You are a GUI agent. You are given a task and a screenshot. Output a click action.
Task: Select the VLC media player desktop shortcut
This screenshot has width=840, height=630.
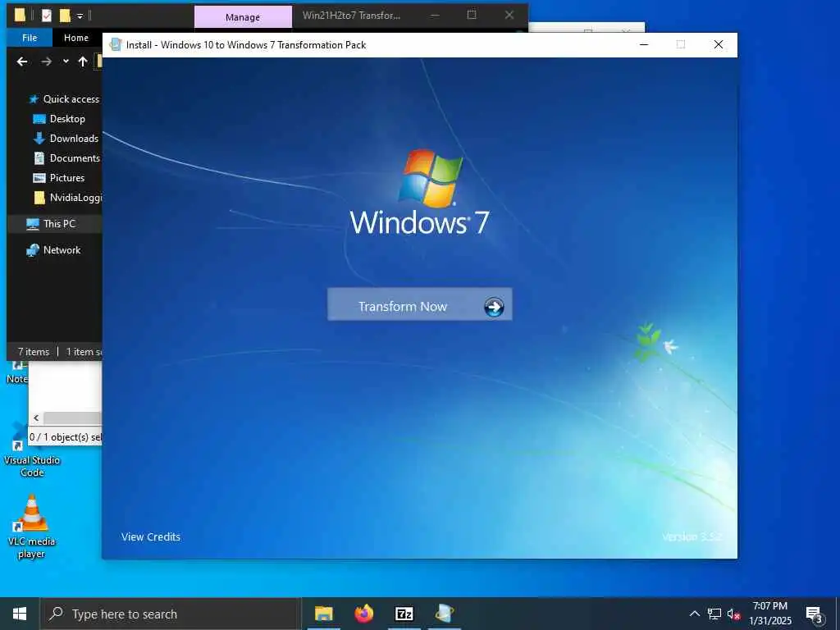(x=32, y=527)
